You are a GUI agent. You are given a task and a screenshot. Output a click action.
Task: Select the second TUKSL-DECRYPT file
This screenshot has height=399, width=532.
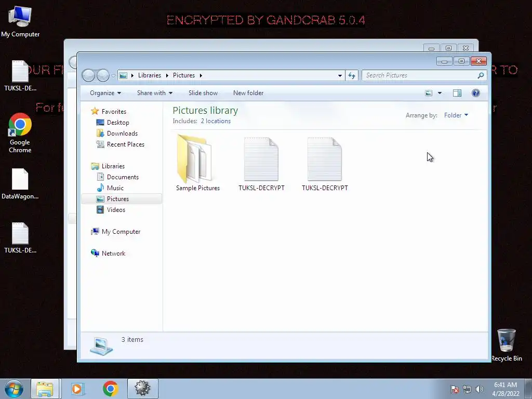(325, 164)
